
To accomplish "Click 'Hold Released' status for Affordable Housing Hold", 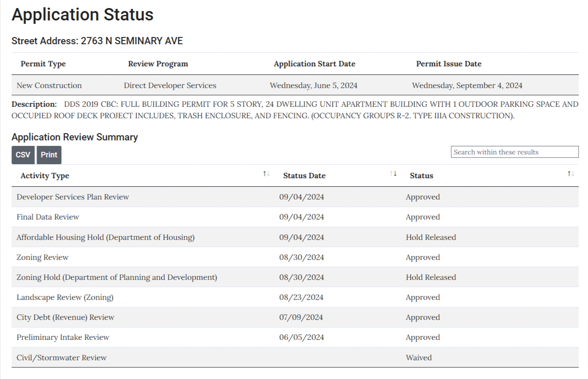I will coord(431,237).
